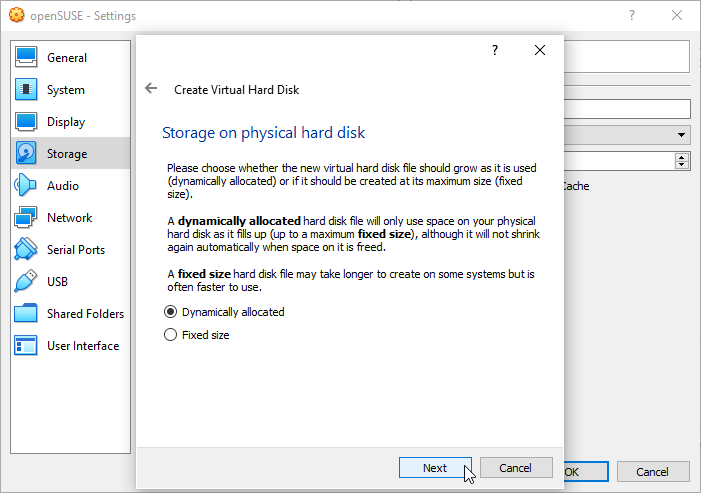Click the General settings icon
701x493 pixels.
(x=27, y=58)
